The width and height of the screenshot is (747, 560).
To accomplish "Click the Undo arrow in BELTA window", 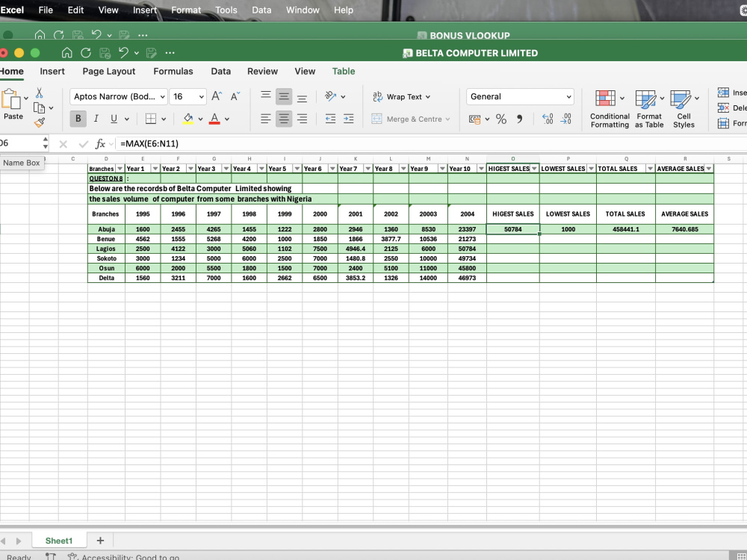I will pyautogui.click(x=123, y=53).
